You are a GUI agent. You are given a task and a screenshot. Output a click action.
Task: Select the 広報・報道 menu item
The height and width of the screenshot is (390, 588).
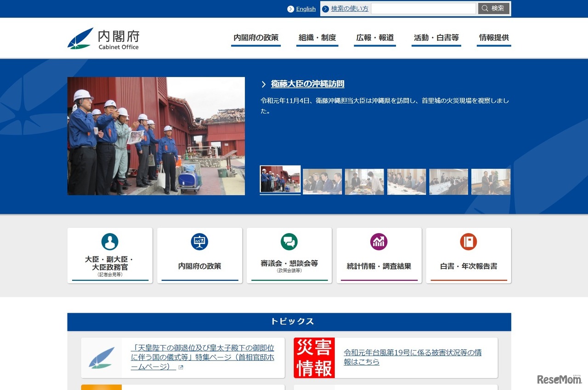tap(375, 38)
